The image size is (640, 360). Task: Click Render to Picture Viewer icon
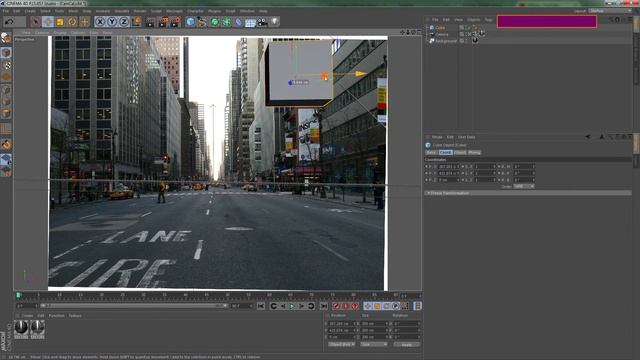[x=163, y=22]
